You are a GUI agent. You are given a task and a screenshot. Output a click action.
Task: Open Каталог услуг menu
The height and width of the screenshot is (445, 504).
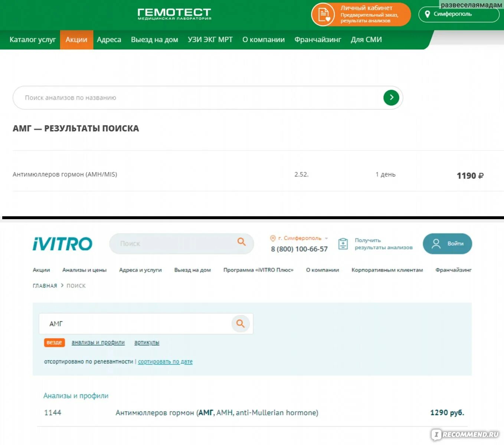point(33,40)
